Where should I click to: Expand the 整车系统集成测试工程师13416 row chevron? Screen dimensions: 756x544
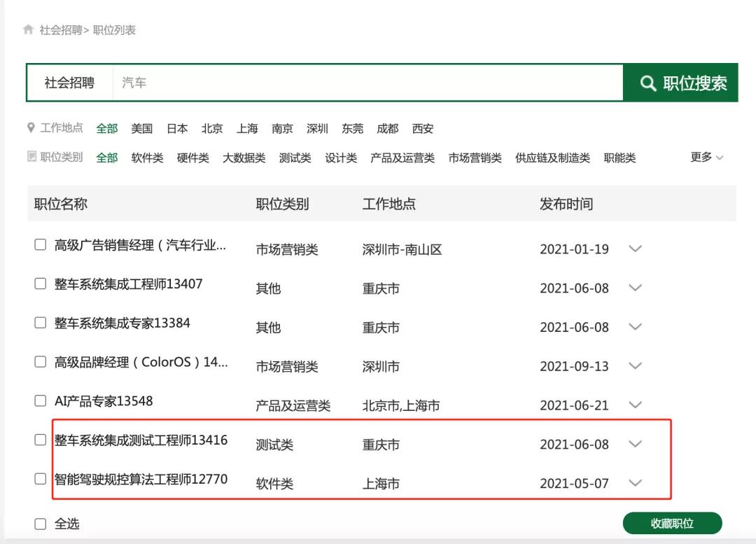635,444
